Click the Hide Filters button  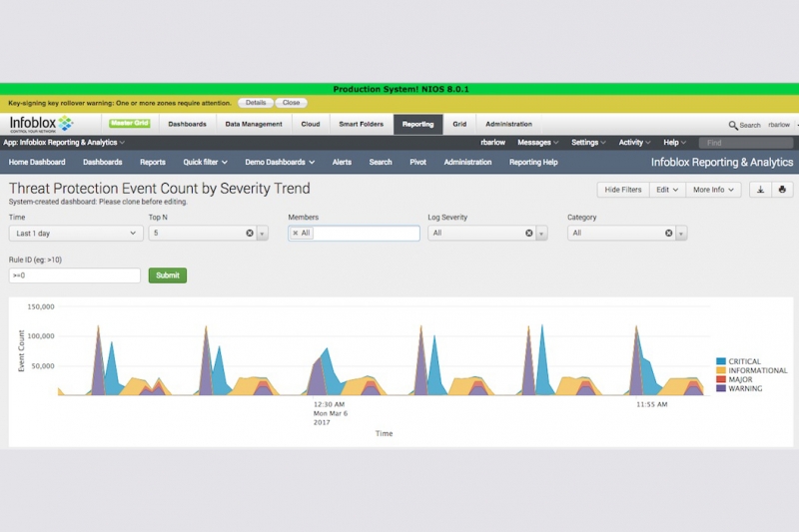click(x=622, y=190)
